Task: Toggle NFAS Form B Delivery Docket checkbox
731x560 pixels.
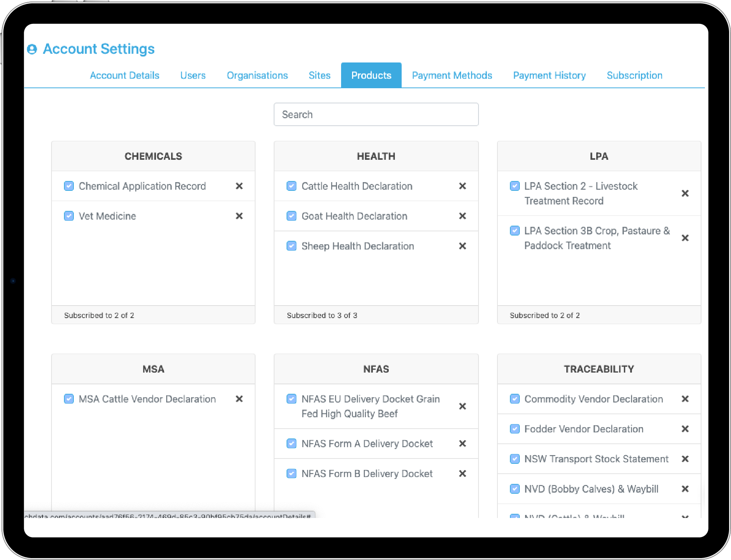Action: click(x=291, y=474)
